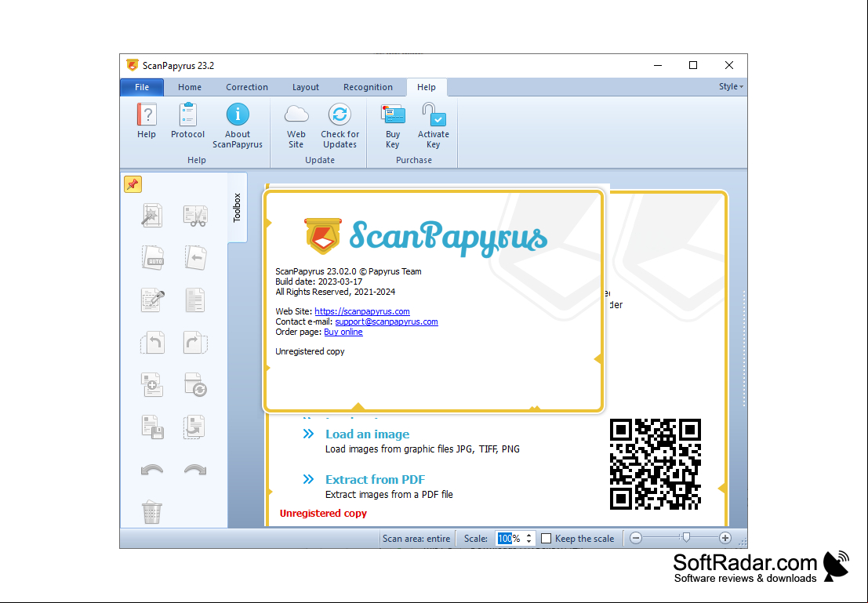The height and width of the screenshot is (603, 868).
Task: Minimize the ScanPapyrus window
Action: [x=658, y=65]
